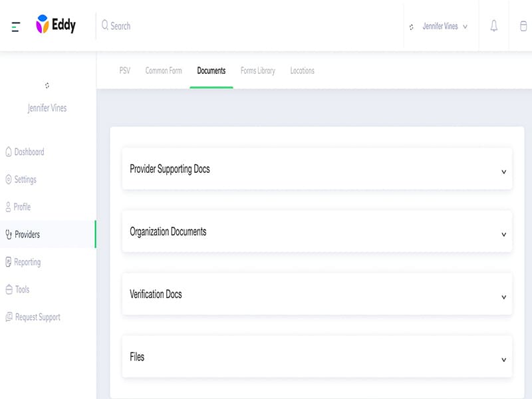Click the Organization Documents heading
The height and width of the screenshot is (399, 532).
(168, 231)
